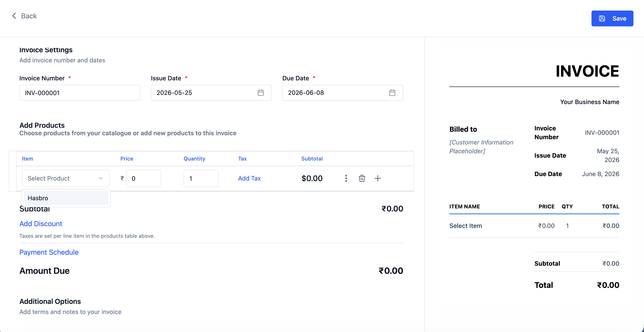Open the Issue Date calendar picker
The image size is (644, 332).
click(x=260, y=93)
